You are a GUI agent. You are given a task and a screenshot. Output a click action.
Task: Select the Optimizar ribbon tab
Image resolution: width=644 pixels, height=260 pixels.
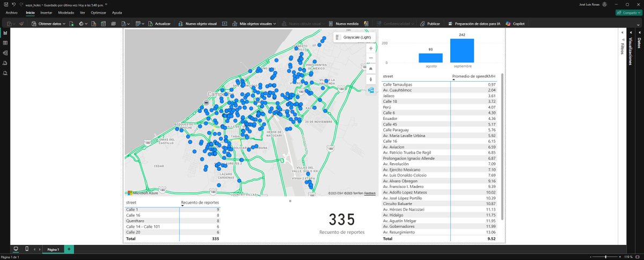98,12
